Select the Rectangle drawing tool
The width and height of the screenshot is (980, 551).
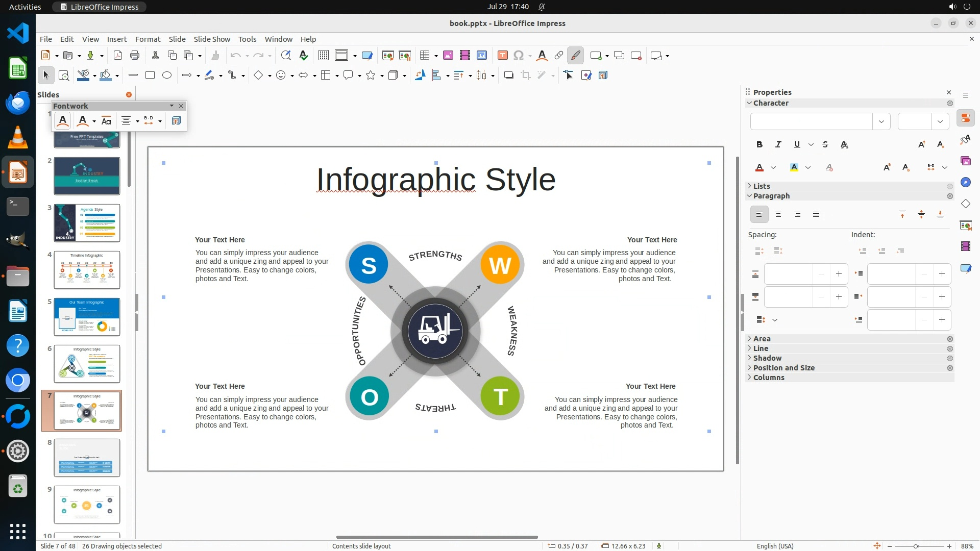[x=150, y=76]
